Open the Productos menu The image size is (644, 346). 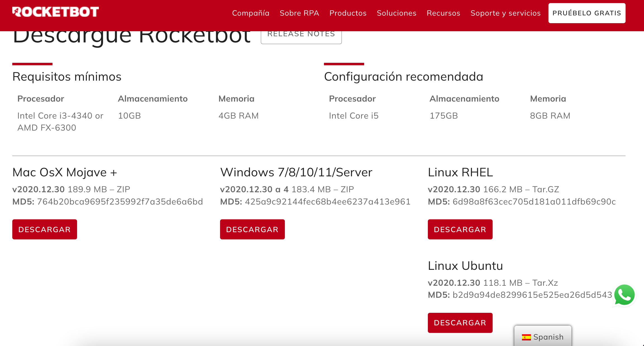348,13
